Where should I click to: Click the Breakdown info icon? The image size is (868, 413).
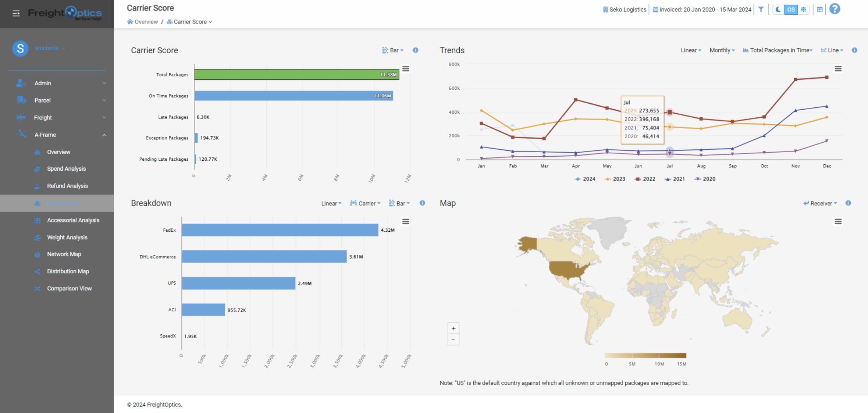pos(422,203)
